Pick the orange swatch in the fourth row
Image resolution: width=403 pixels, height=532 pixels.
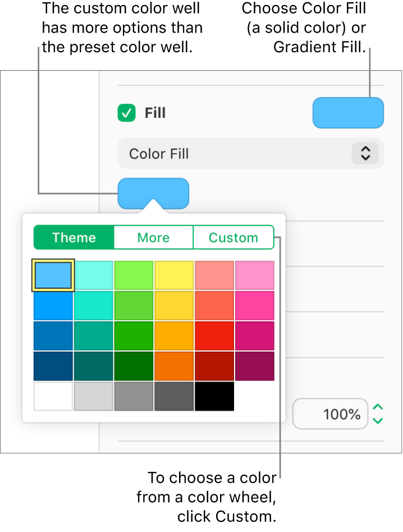(174, 366)
